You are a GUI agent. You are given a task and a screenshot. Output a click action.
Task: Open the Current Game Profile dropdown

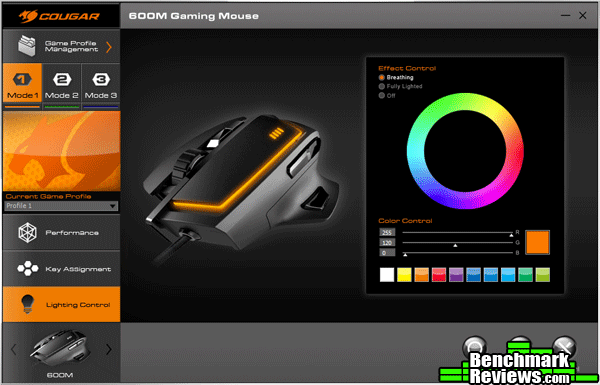pos(61,206)
